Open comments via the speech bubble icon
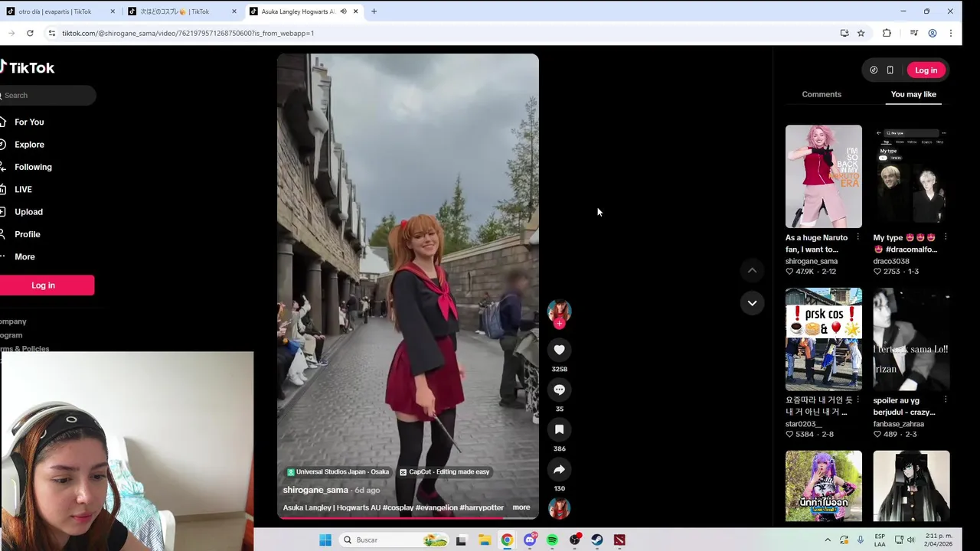The height and width of the screenshot is (551, 980). (559, 390)
